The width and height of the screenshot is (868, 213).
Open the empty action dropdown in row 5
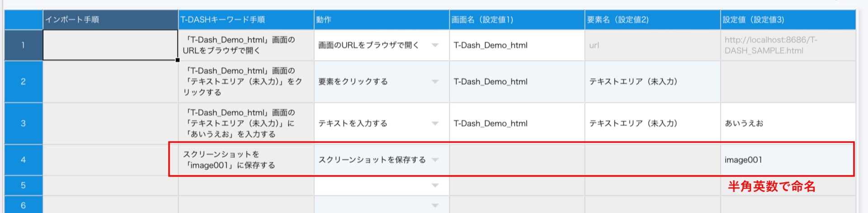pyautogui.click(x=435, y=185)
